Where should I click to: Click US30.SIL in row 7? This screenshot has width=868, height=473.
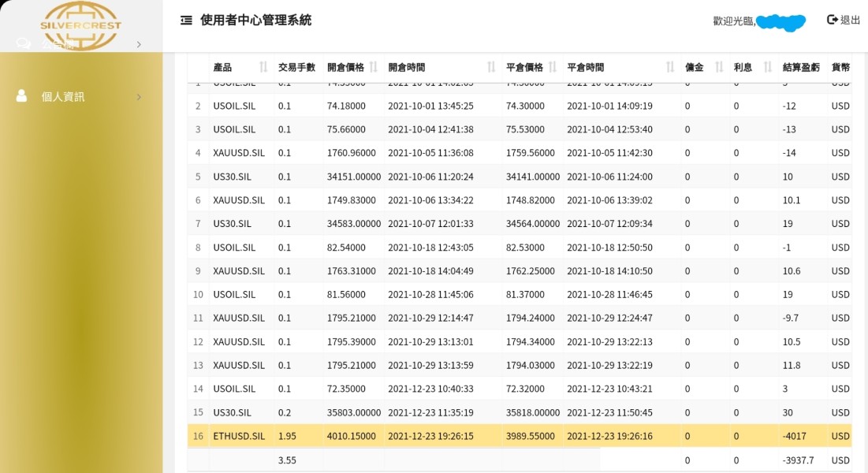point(232,224)
